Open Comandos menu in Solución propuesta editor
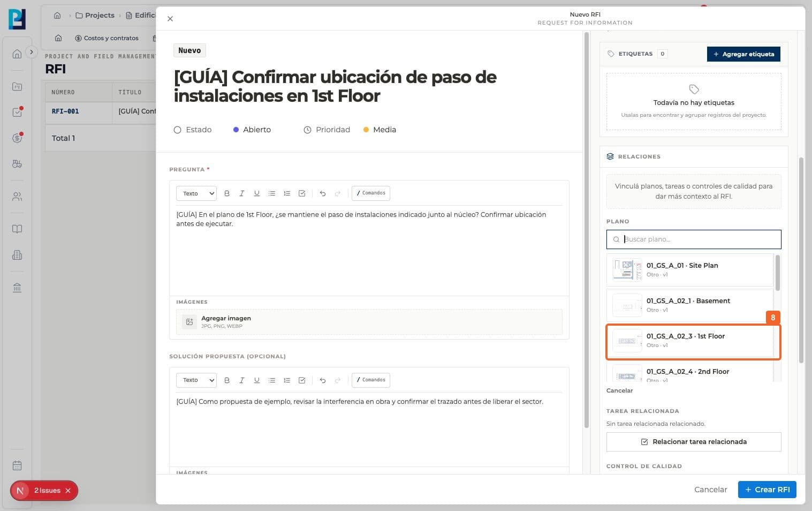 [x=371, y=380]
